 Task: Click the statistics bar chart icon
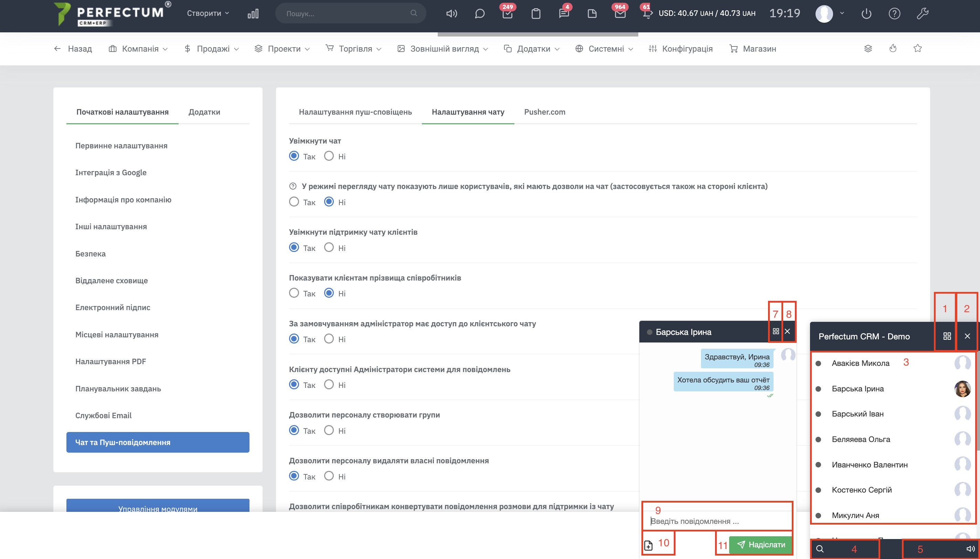[253, 14]
